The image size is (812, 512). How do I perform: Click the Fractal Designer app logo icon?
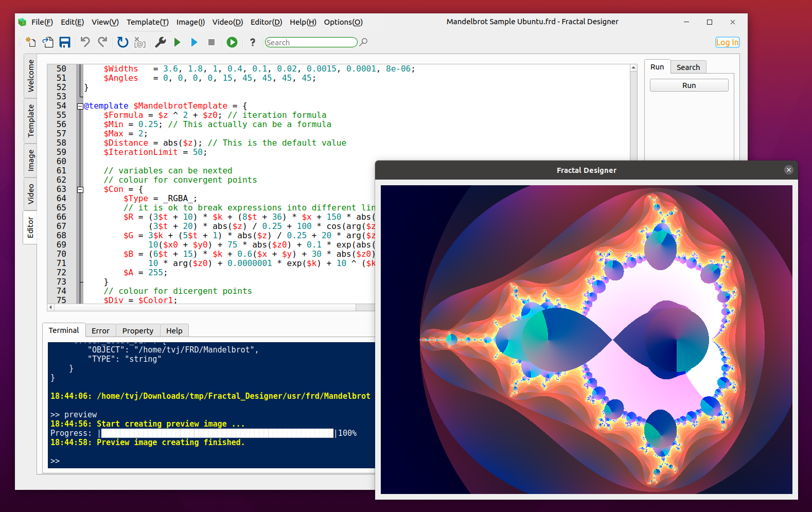click(22, 22)
